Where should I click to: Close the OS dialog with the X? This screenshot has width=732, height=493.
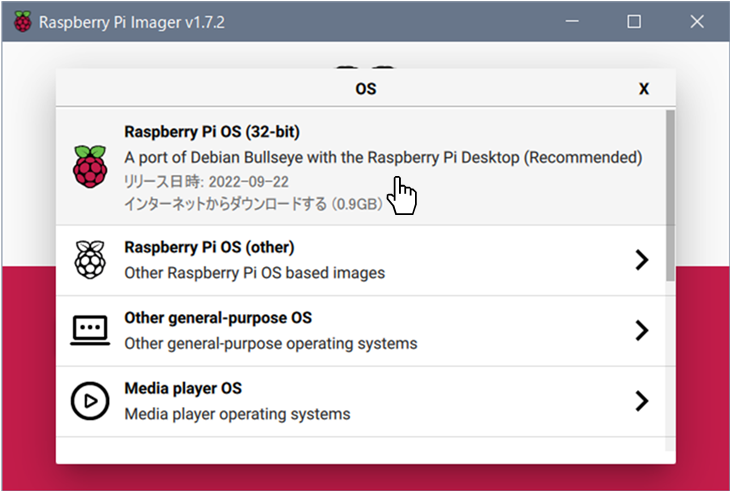pyautogui.click(x=644, y=89)
